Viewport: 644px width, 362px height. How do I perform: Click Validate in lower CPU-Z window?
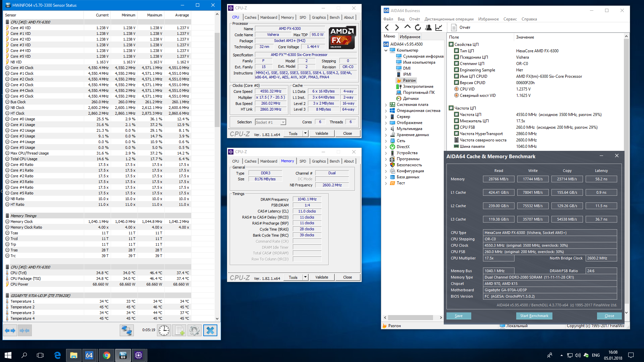coord(321,277)
